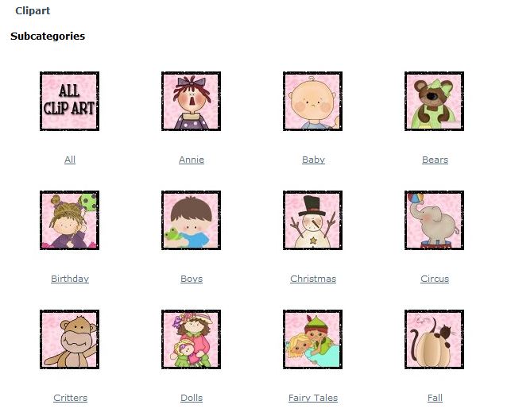Open the Critters monkey thumbnail

(x=69, y=339)
